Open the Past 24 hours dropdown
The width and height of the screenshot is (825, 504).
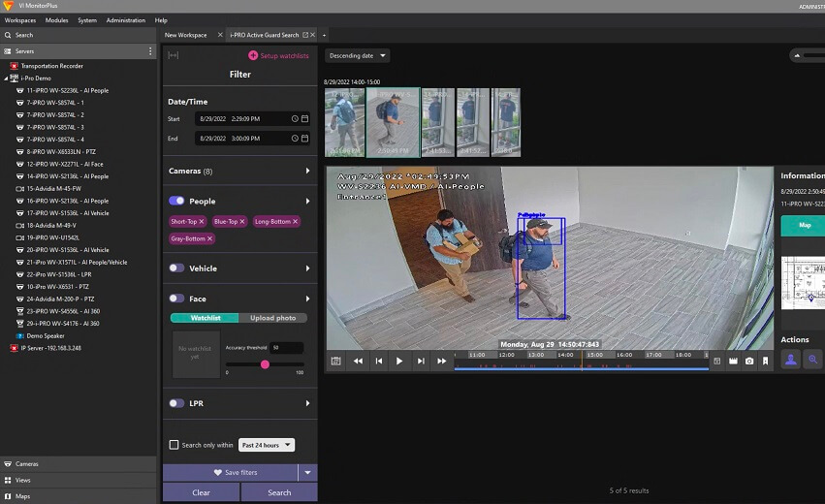[x=266, y=445]
